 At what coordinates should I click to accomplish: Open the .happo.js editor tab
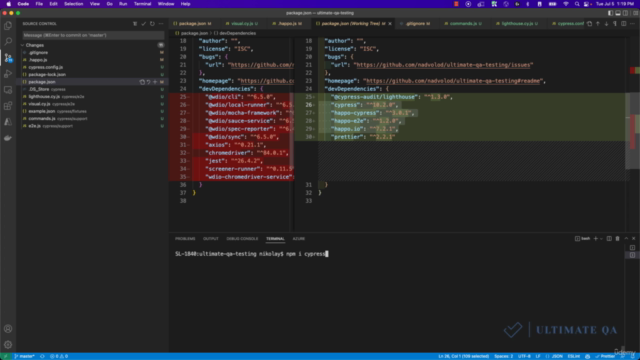287,24
